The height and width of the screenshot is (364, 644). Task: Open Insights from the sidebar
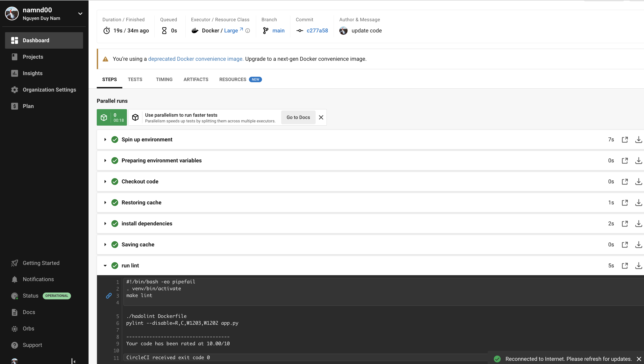tap(32, 73)
